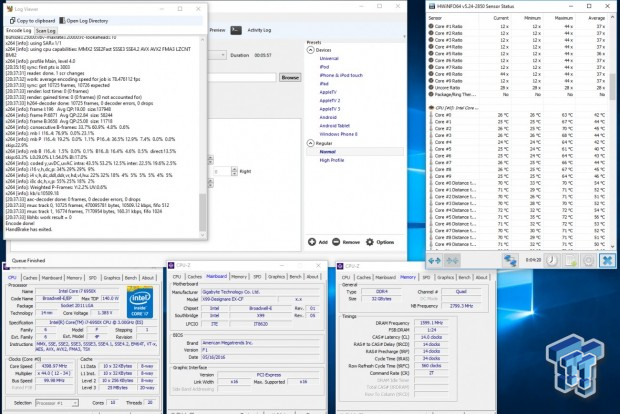Click the Core Speed 4398.57 MHz value
Viewport: 620px width, 414px height.
[x=55, y=366]
